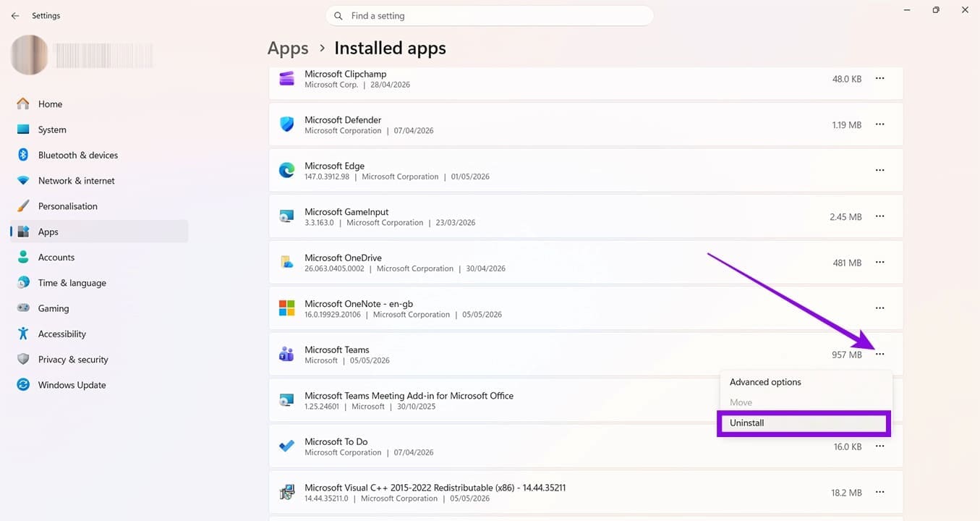Click the Microsoft Teams app name
This screenshot has width=980, height=521.
[337, 350]
